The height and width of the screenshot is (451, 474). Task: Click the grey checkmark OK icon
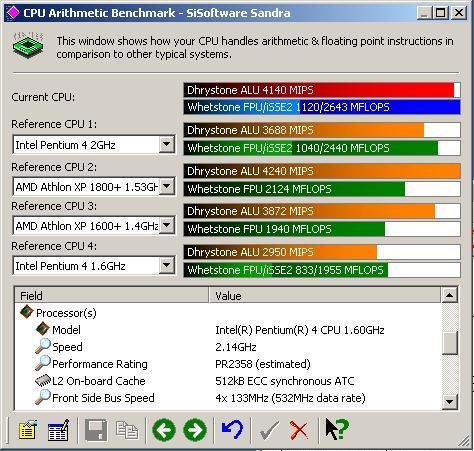tap(269, 430)
